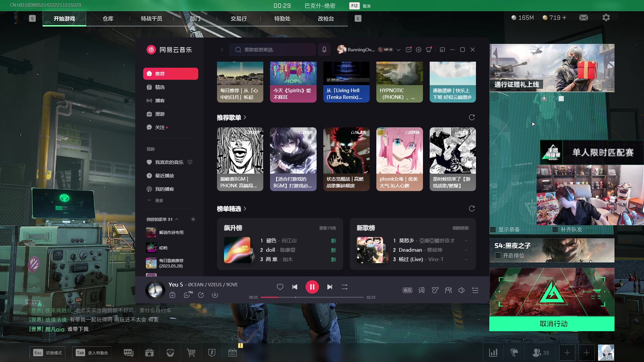Expand 推荐歌单 section arrow
The height and width of the screenshot is (362, 644).
(245, 117)
